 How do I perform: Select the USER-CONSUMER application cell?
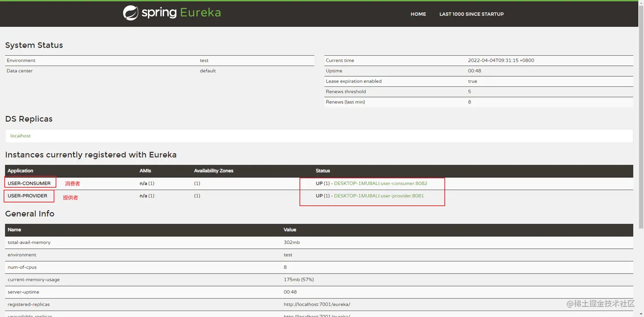29,183
